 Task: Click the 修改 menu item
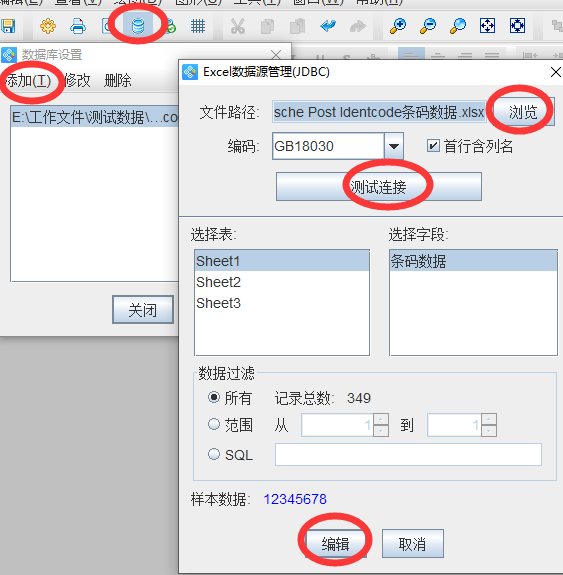coord(77,80)
